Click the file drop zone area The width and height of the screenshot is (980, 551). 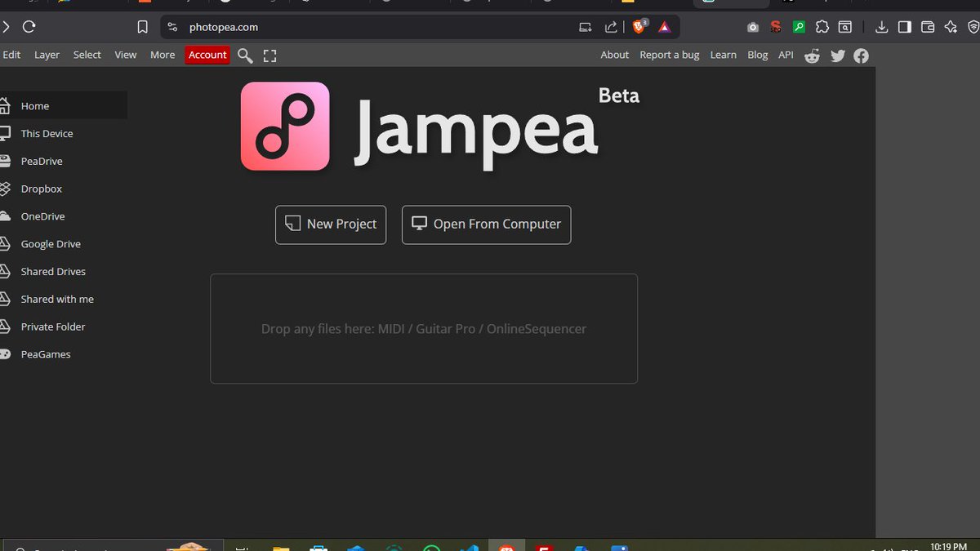(x=424, y=329)
